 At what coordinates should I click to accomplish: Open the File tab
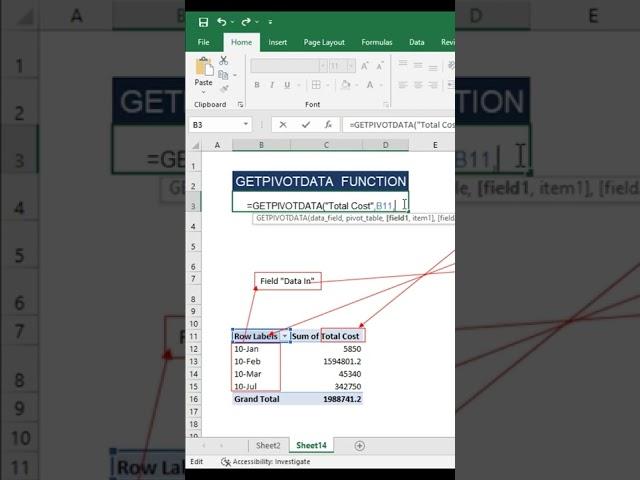(203, 42)
